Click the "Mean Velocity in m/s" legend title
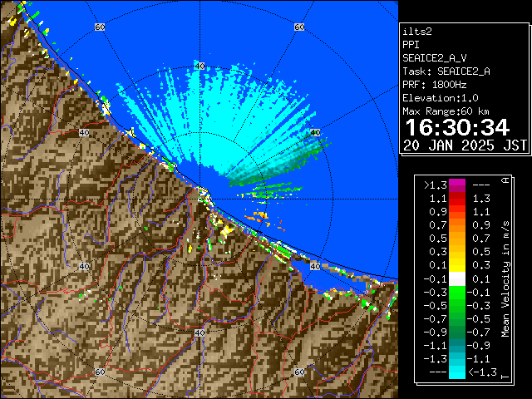Viewport: 532px width, 399px height. [x=505, y=279]
